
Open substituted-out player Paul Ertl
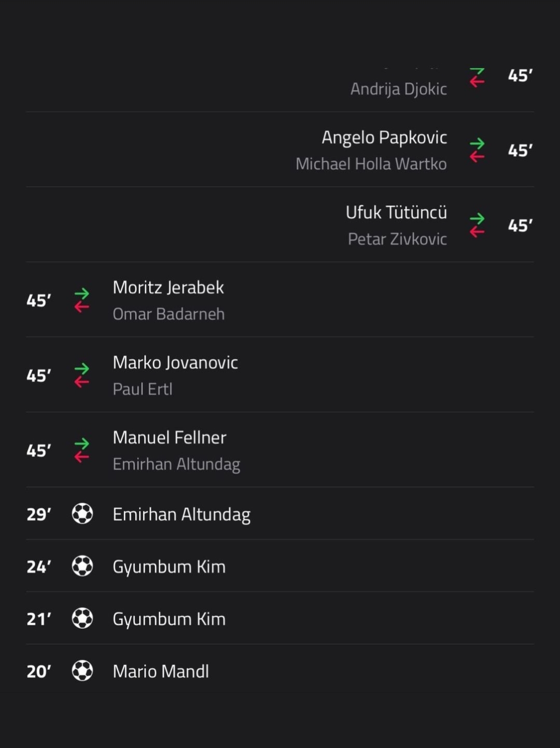point(143,389)
